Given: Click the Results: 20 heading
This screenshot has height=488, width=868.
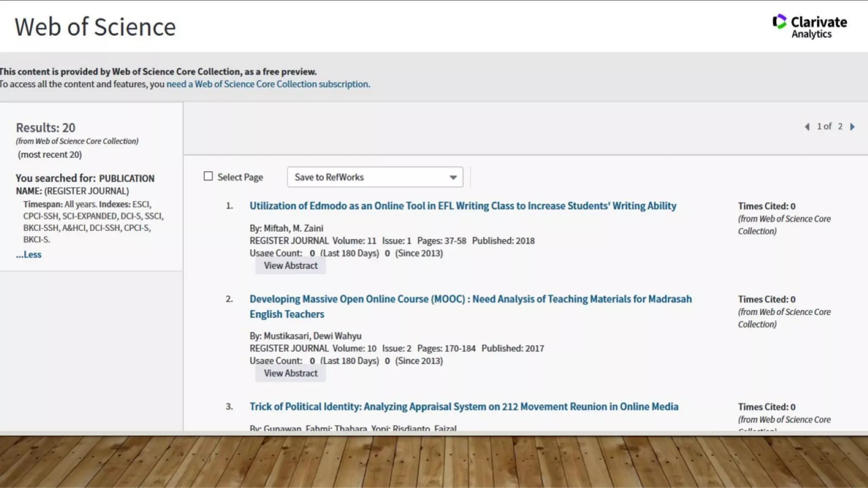Looking at the screenshot, I should coord(46,128).
